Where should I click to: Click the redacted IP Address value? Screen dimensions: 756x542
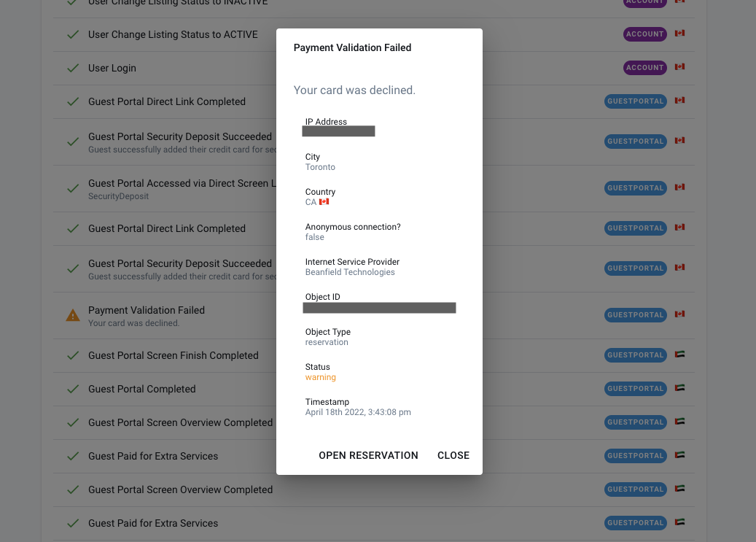pyautogui.click(x=338, y=131)
